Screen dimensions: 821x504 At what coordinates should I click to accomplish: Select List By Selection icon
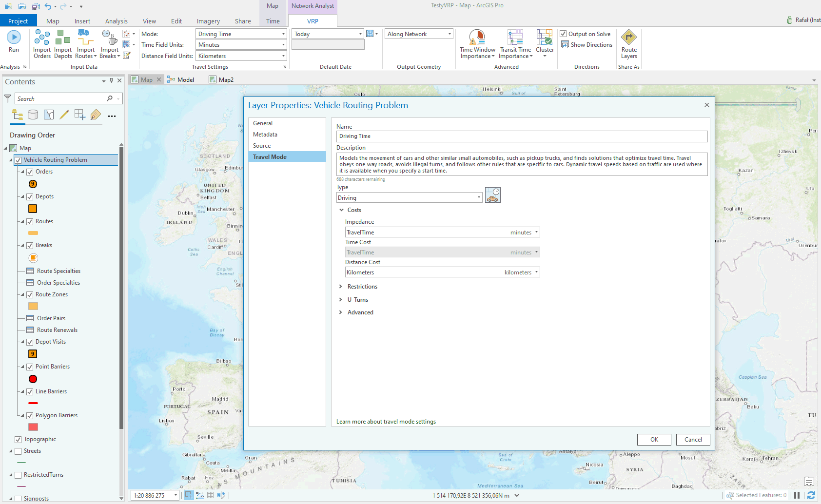tap(49, 115)
